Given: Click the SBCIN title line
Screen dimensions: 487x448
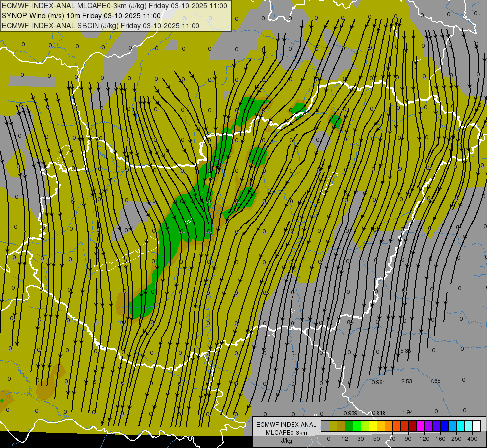Looking at the screenshot, I should (x=100, y=26).
